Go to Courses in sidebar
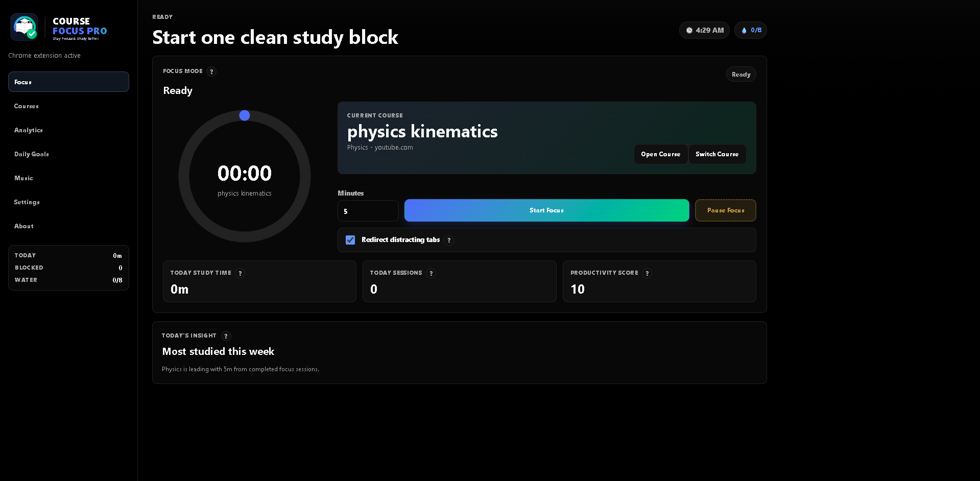 pos(68,106)
